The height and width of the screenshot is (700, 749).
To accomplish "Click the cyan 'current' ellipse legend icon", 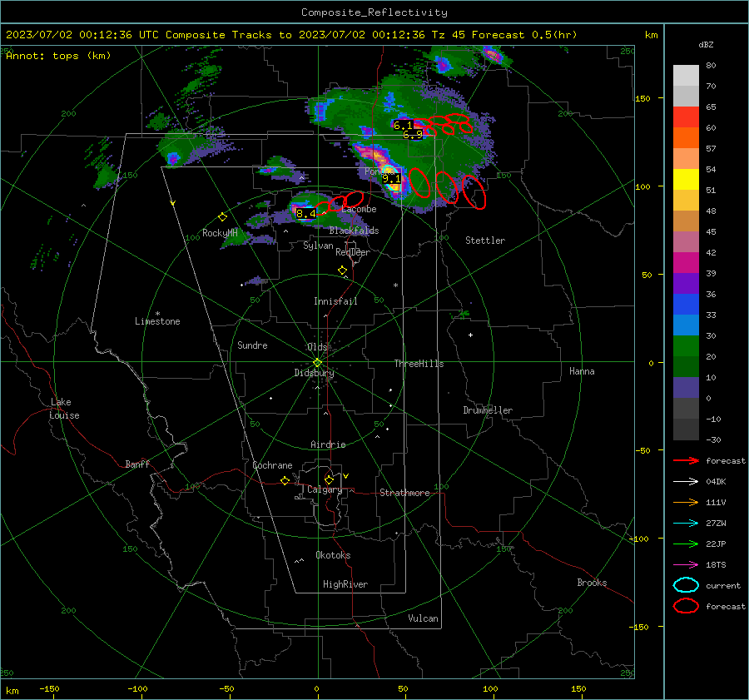I will [686, 585].
